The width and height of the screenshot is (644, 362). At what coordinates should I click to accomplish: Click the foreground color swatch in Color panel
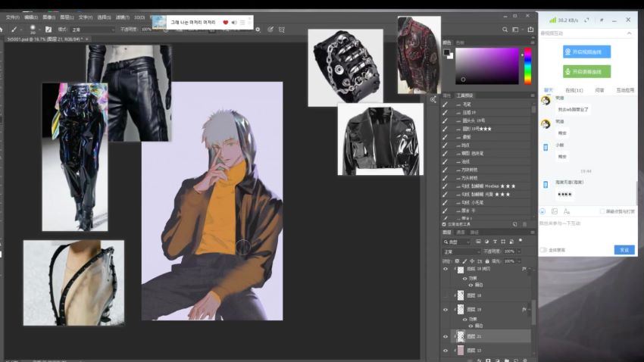(446, 52)
